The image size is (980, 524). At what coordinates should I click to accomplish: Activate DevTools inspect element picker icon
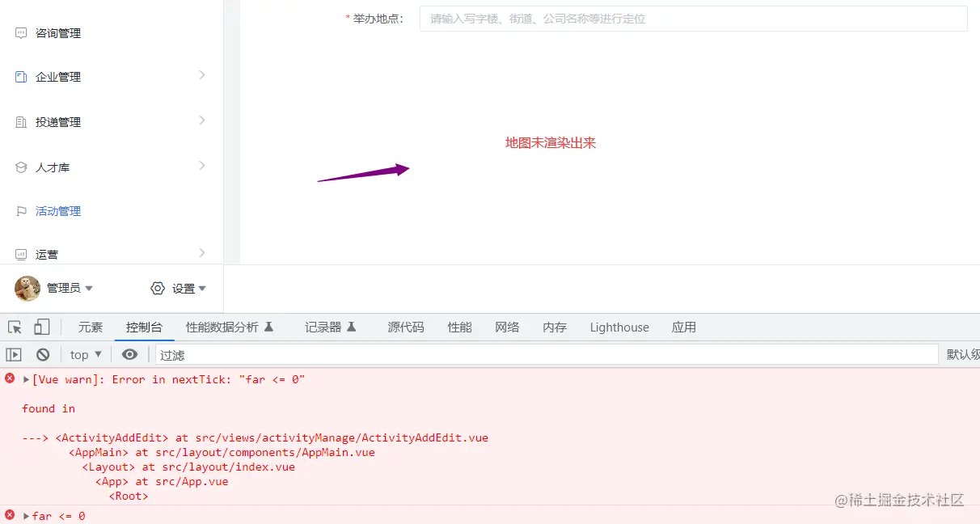tap(15, 327)
